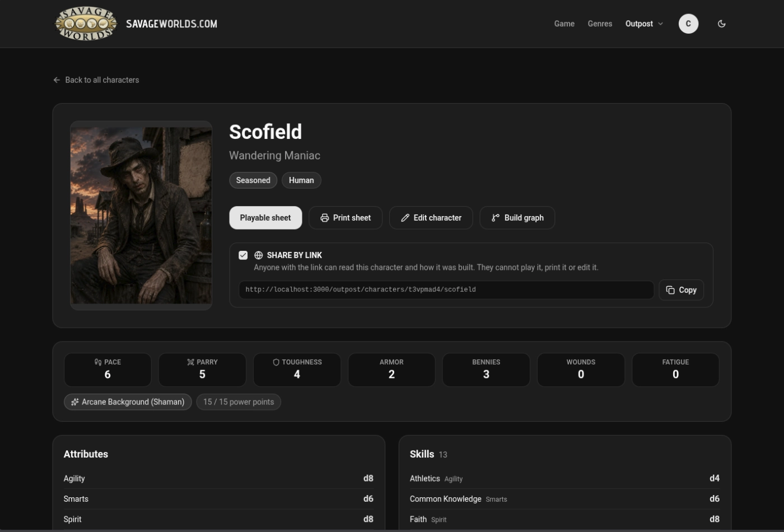
Task: Expand the Outpost dropdown menu
Action: [x=644, y=24]
